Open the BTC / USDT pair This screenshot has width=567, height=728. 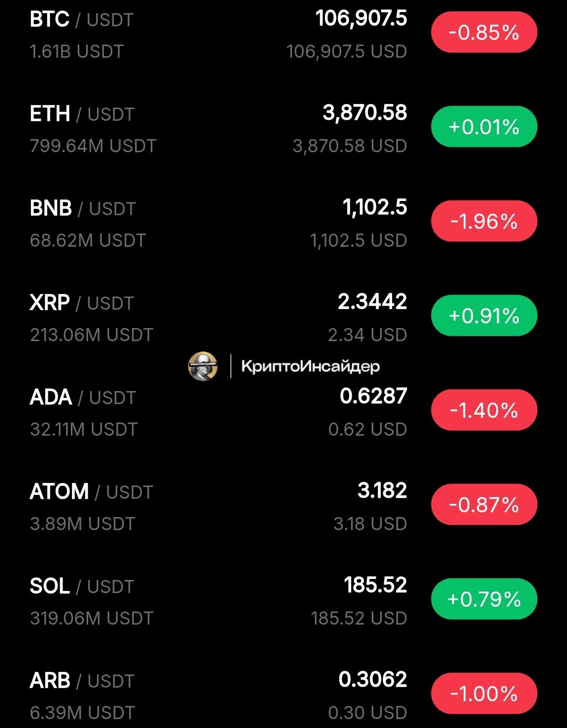coord(81,20)
